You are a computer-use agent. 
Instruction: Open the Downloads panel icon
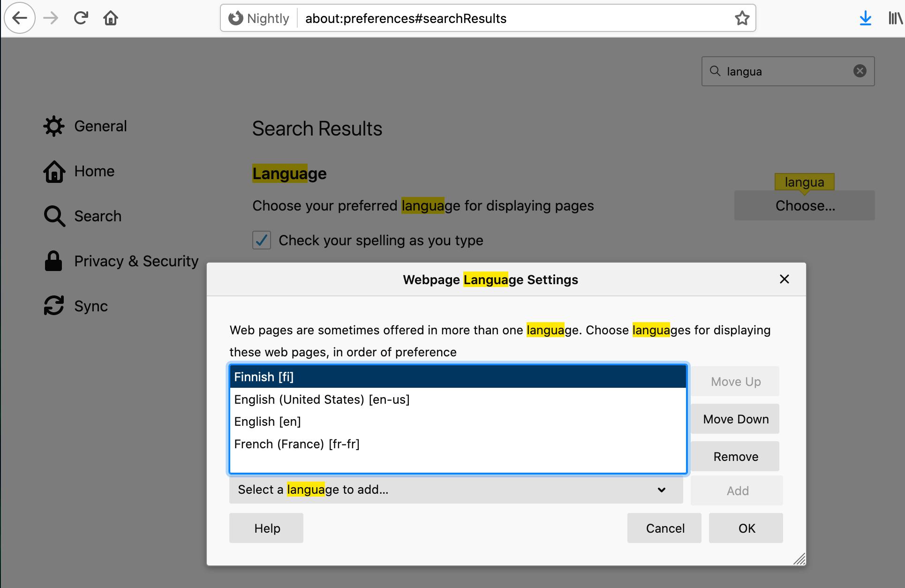pos(866,18)
